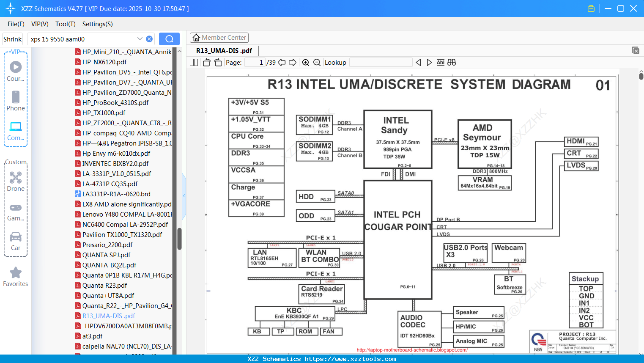
Task: Click the document viewer scrollbar thumb
Action: coord(641,76)
